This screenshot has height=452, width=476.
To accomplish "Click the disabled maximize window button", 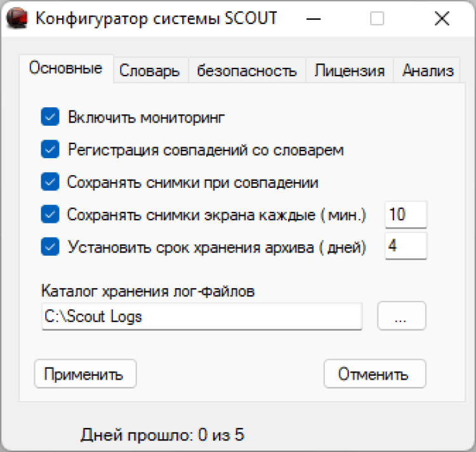I will click(377, 19).
